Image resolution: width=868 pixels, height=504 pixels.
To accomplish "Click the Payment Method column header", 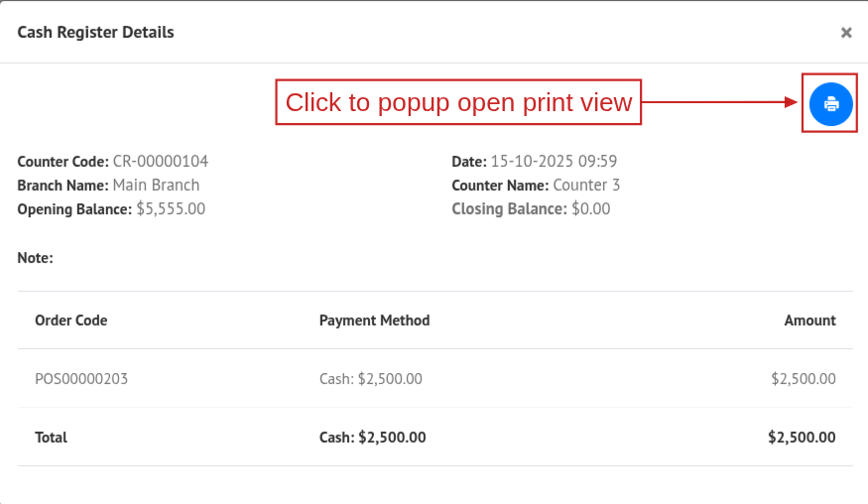I will click(x=375, y=320).
